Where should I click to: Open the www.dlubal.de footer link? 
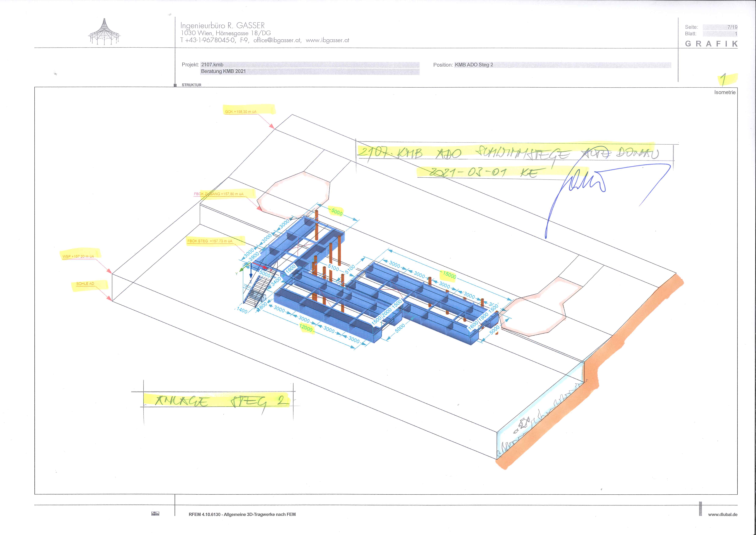coord(723,514)
